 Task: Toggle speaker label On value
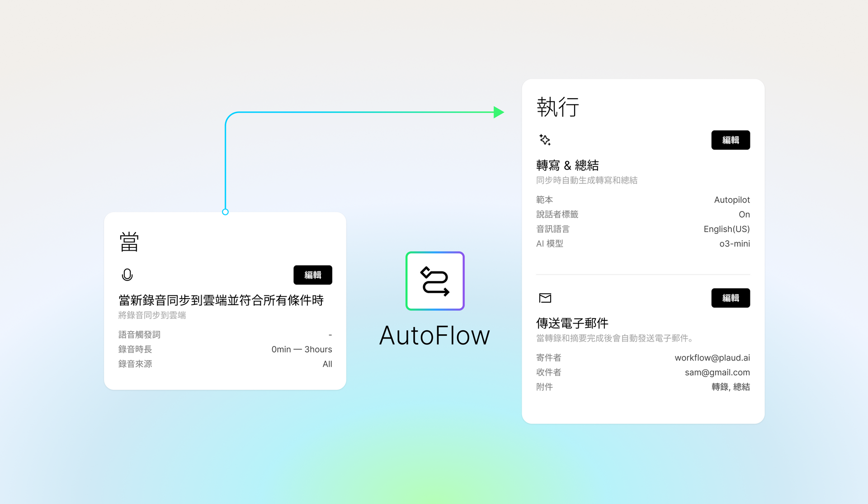tap(744, 214)
